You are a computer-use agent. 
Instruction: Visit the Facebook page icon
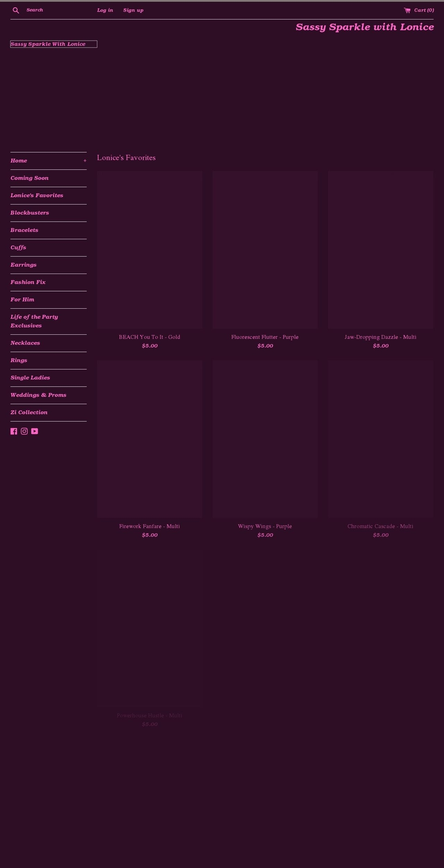(x=14, y=431)
